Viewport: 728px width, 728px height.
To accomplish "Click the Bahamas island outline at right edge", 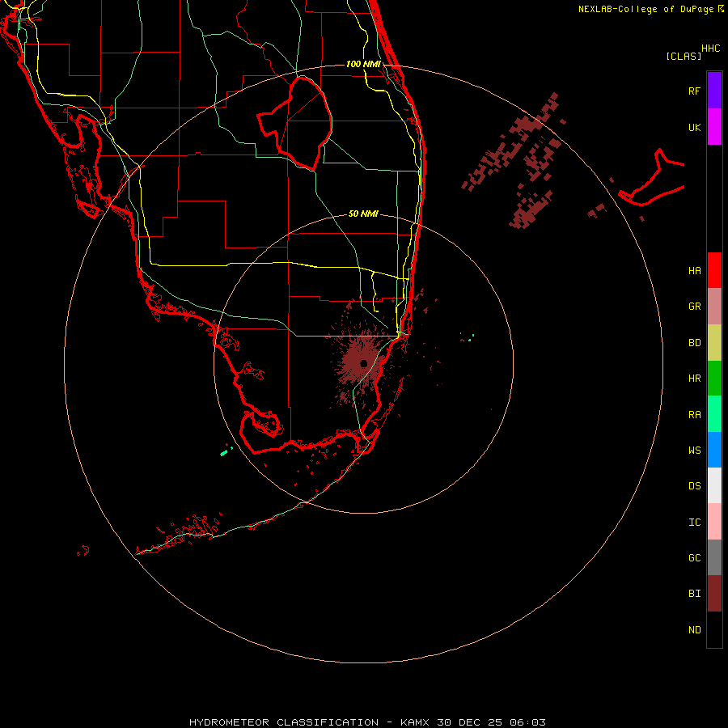I will pyautogui.click(x=652, y=179).
